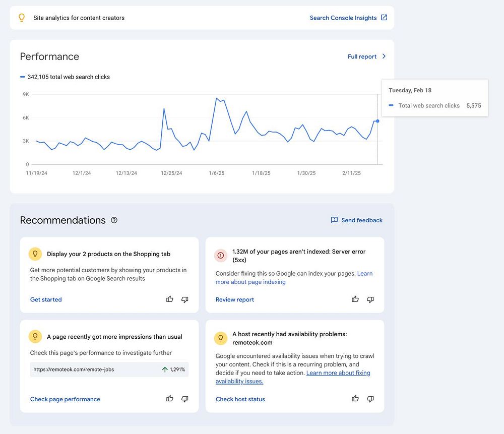
Task: Click the Feb 18 data point on the chart
Action: 377,121
